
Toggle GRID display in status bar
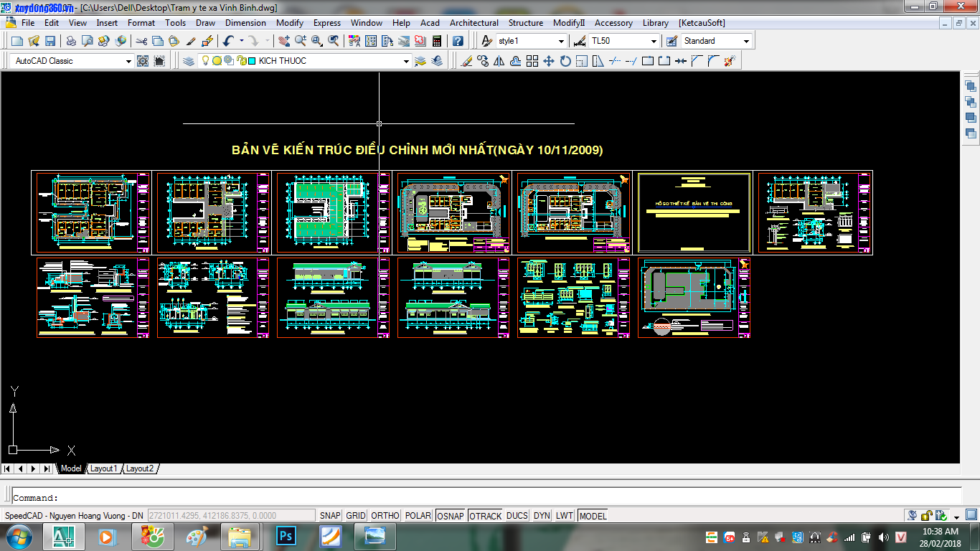(356, 516)
